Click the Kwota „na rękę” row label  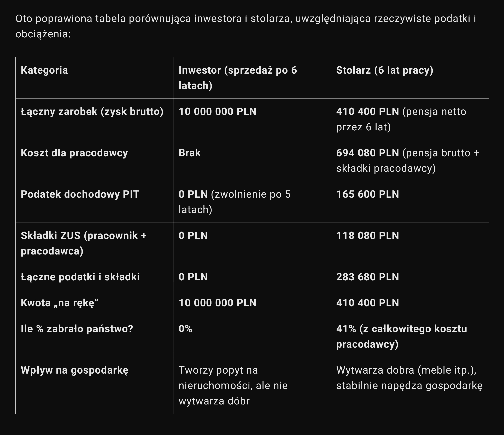click(60, 303)
